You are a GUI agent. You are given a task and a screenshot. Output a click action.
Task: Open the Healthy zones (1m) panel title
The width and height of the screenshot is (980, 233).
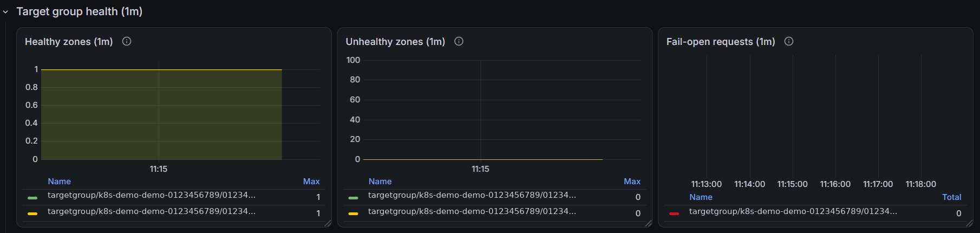tap(69, 42)
